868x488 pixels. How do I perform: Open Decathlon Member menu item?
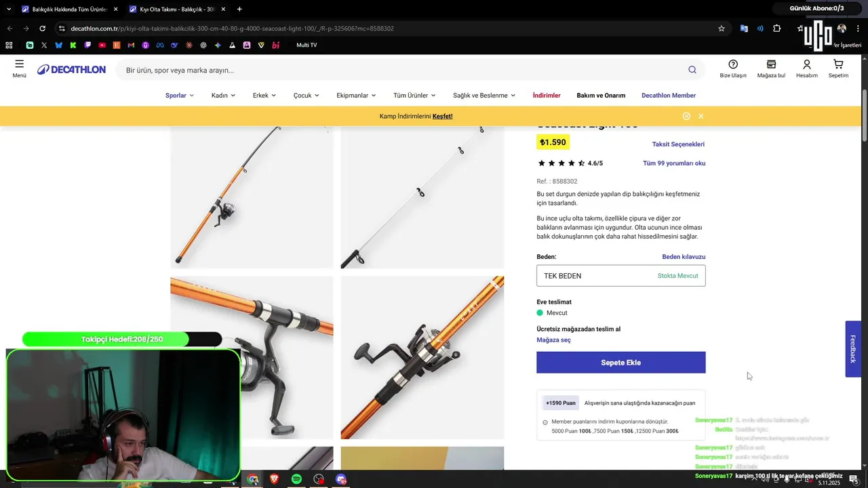[669, 96]
